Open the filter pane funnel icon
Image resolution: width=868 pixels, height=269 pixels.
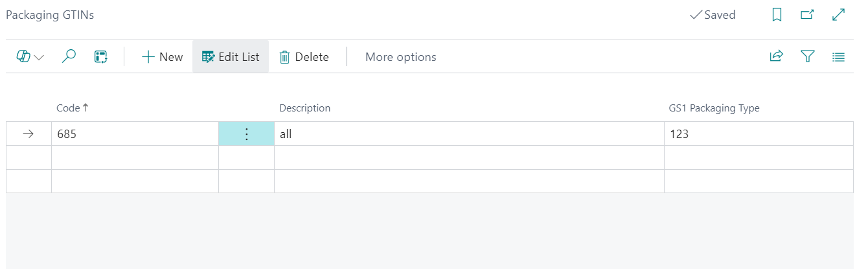[807, 57]
